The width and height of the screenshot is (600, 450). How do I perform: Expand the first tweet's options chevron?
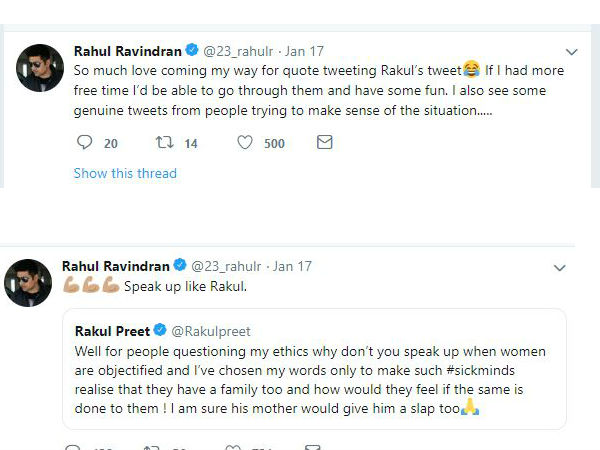click(572, 52)
